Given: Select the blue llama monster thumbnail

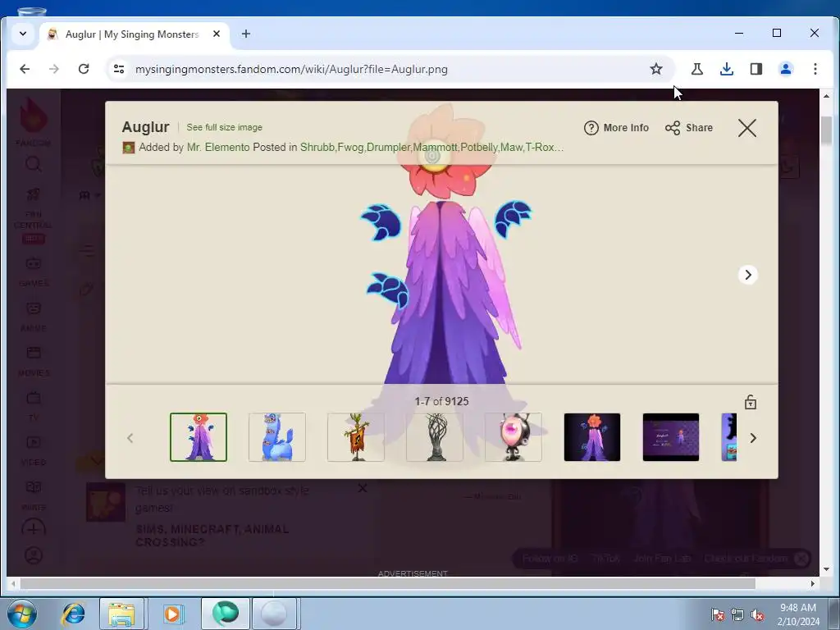Looking at the screenshot, I should click(277, 437).
